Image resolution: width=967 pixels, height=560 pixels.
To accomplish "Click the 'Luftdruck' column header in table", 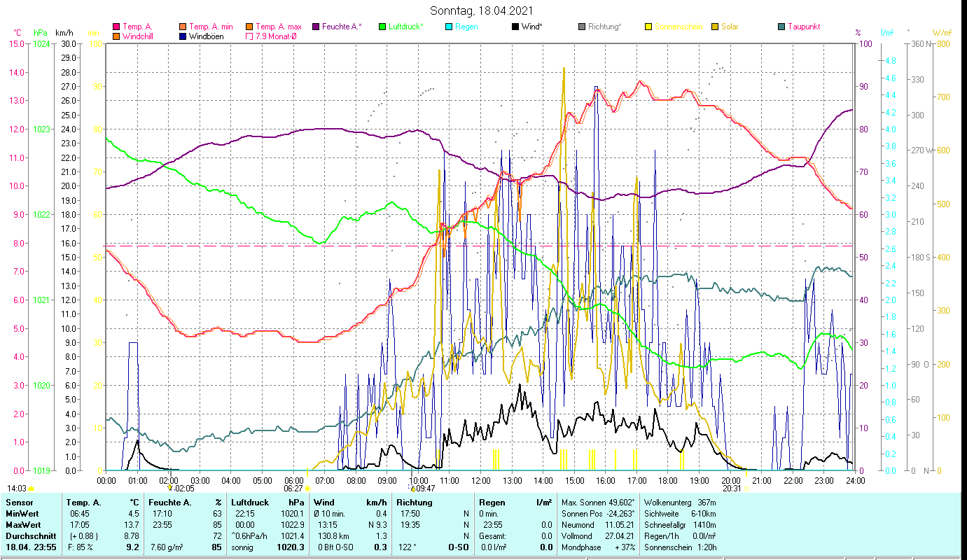I will [251, 502].
